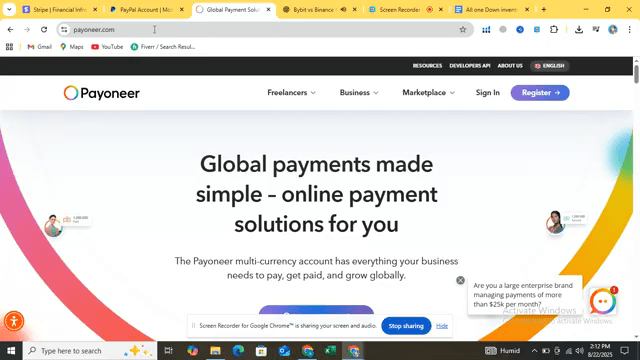Screen dimensions: 640x360
Task: Open the Chrome extensions puzzle icon
Action: pos(554,29)
